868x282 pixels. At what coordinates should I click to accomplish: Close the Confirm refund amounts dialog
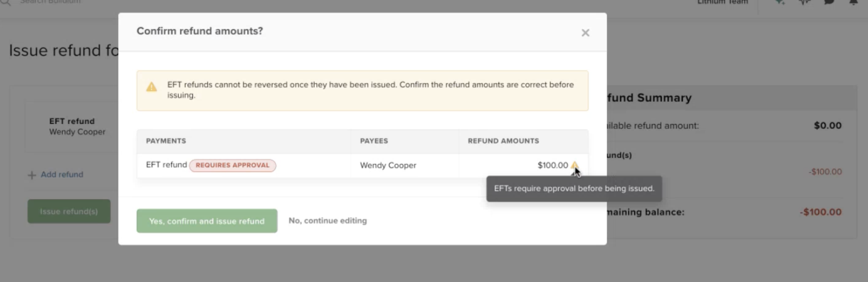click(585, 33)
